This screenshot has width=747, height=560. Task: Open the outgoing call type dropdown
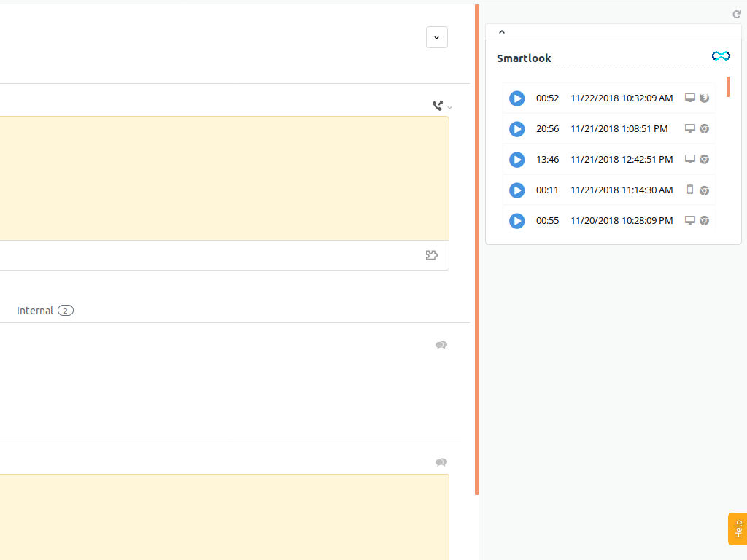pos(441,106)
